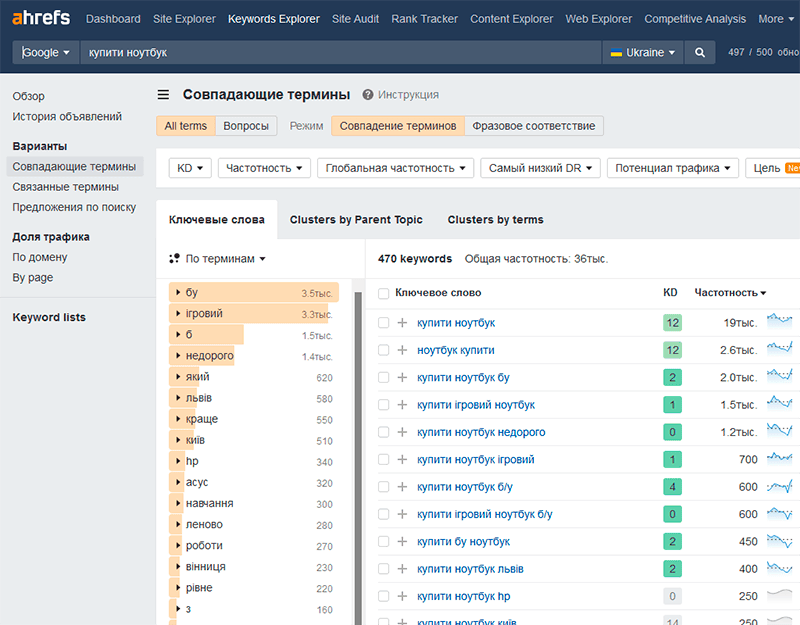Open the KD filter dropdown
This screenshot has height=625, width=800.
(x=190, y=168)
